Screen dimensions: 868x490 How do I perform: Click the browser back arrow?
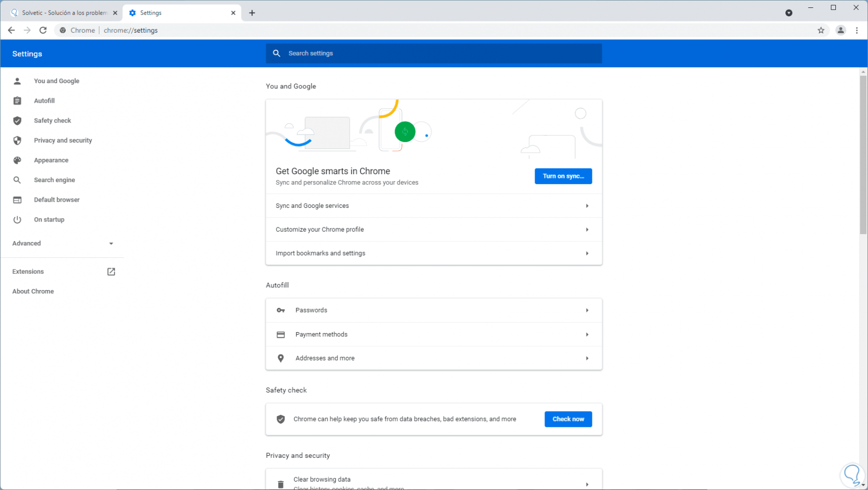11,31
